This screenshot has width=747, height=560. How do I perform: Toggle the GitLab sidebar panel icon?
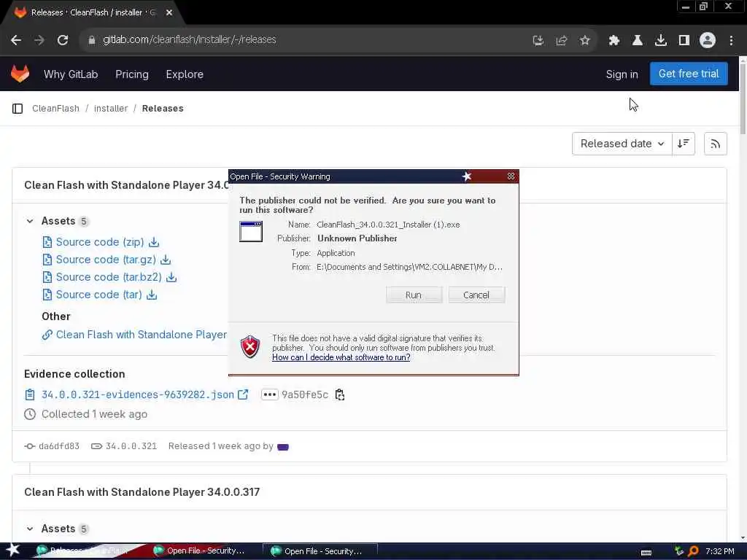[18, 109]
